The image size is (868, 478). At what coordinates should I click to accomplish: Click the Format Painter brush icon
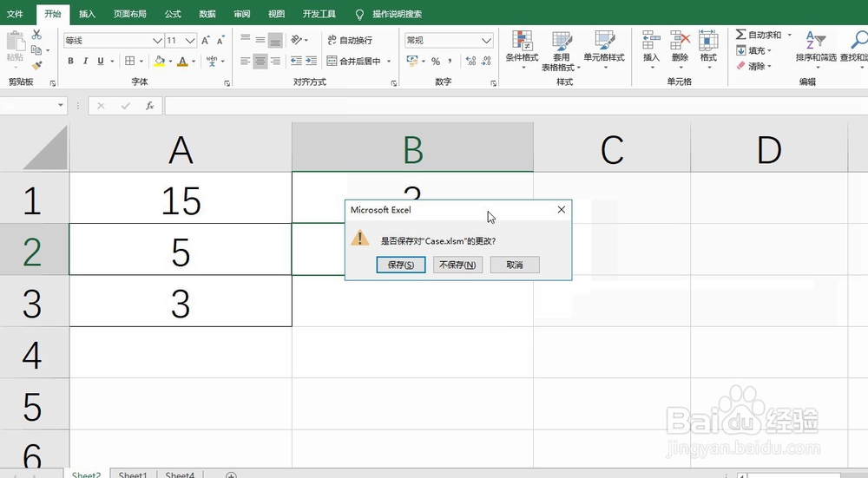tap(36, 65)
